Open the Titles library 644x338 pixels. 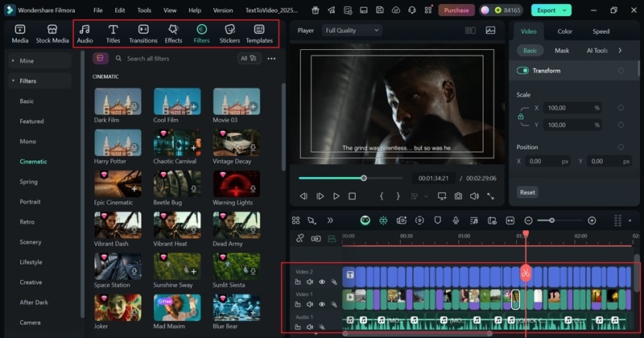[113, 34]
